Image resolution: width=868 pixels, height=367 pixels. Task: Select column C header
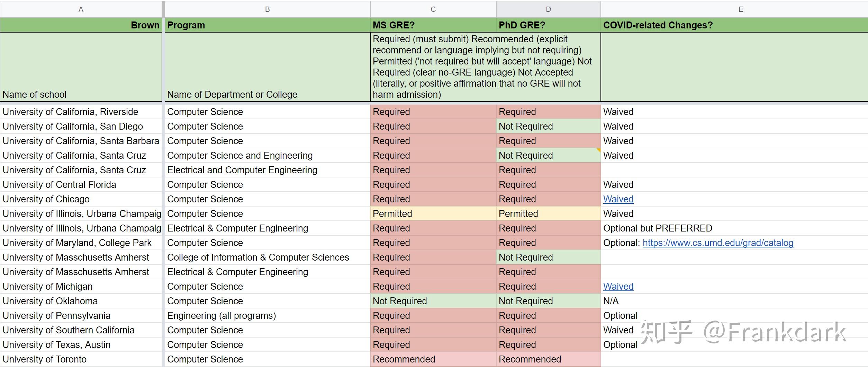[x=433, y=9]
